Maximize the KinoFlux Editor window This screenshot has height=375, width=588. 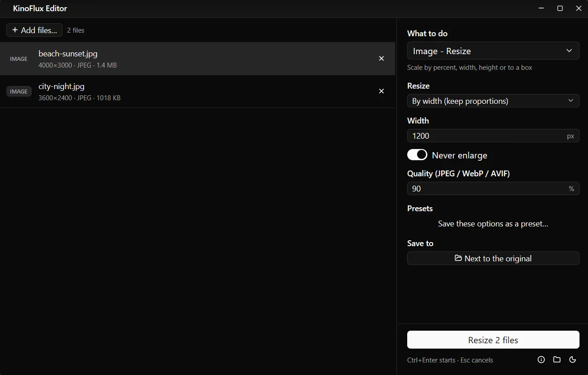tap(560, 9)
